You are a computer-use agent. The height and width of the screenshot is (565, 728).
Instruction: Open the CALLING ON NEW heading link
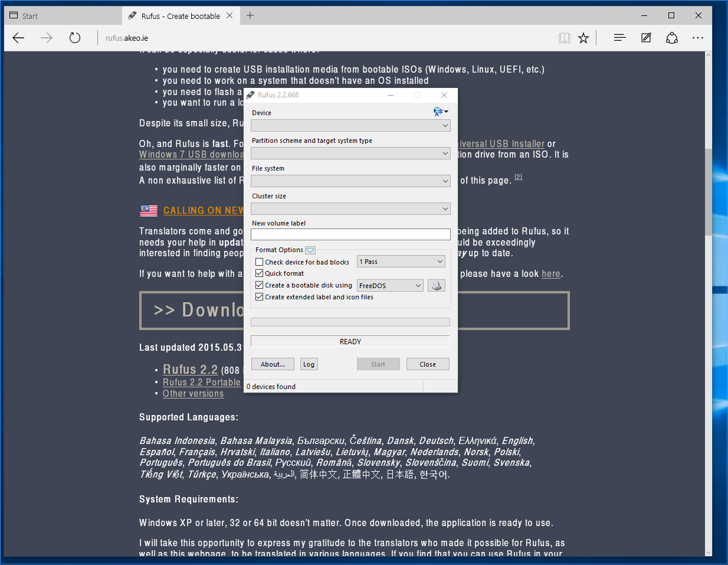(204, 211)
